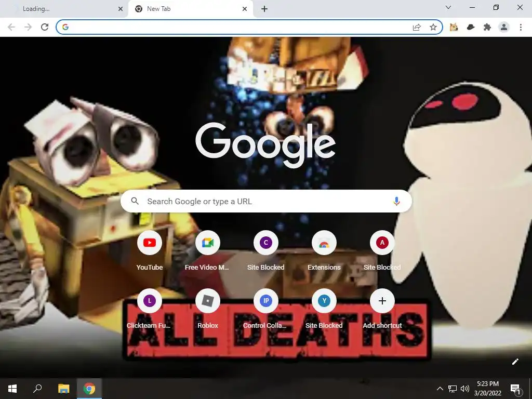
Task: Open Windows taskbar search
Action: (x=37, y=389)
